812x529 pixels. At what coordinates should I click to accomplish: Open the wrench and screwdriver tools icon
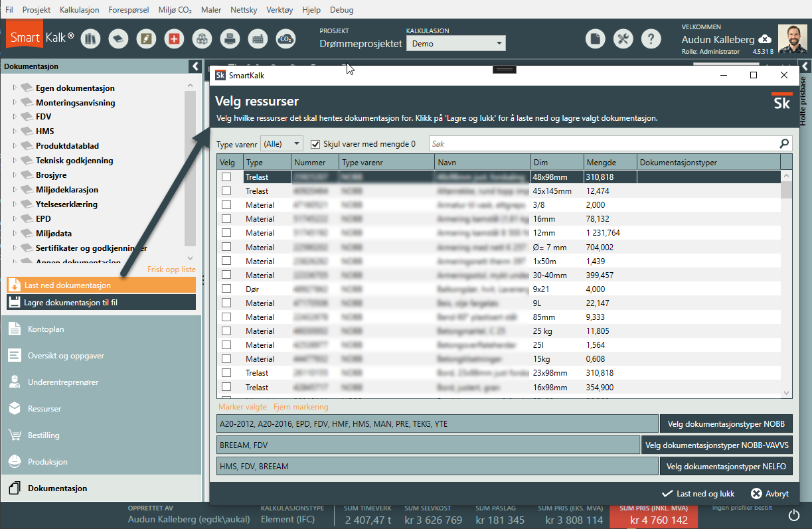click(x=623, y=39)
